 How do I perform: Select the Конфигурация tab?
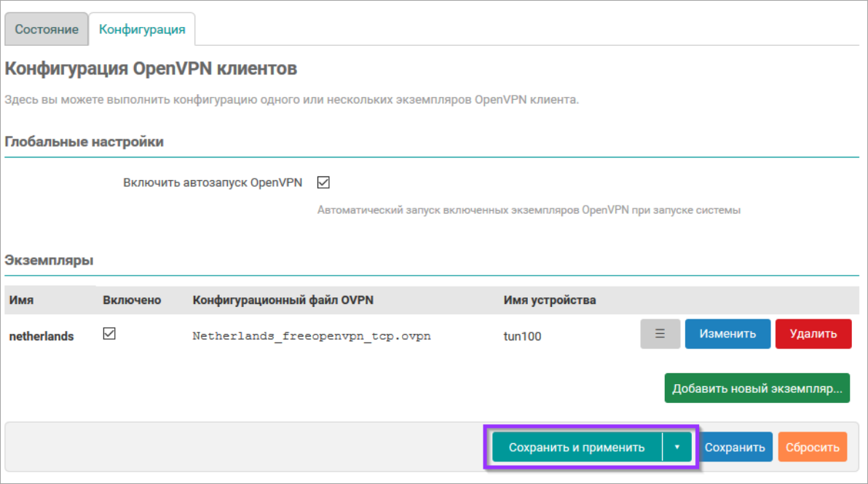[142, 30]
